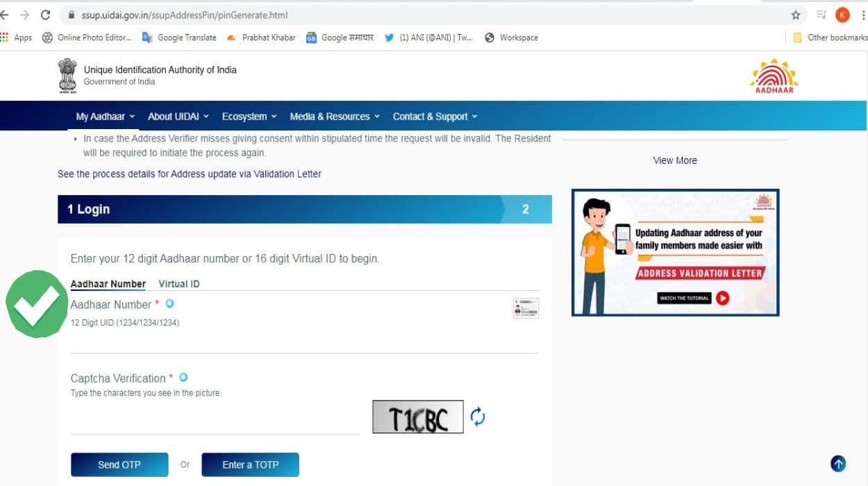The width and height of the screenshot is (868, 486).
Task: Click info icon beside Captcha Verification
Action: 183,378
